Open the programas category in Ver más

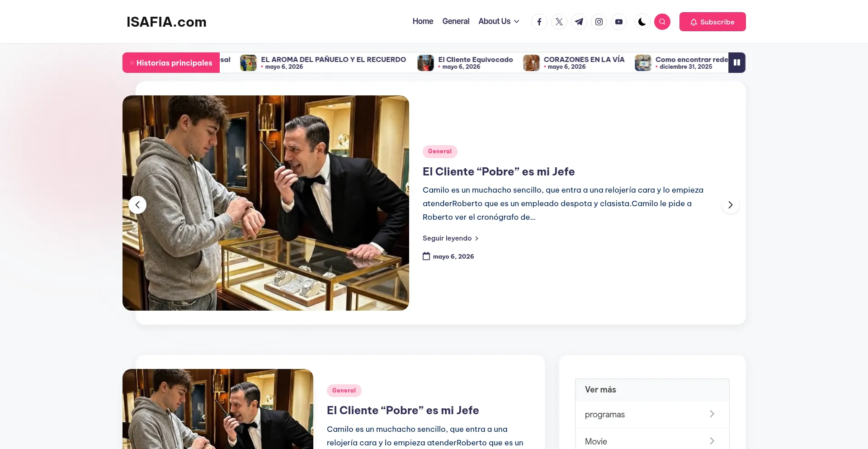605,415
